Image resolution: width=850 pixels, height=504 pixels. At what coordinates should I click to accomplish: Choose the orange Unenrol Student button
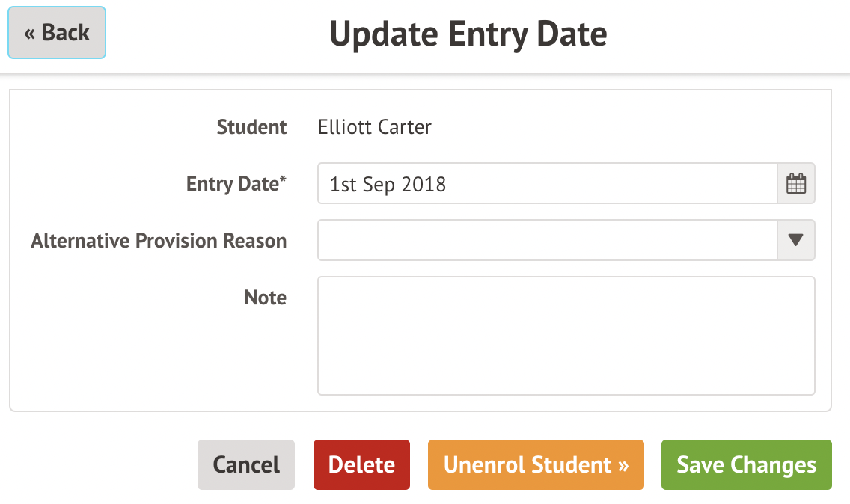(x=536, y=464)
